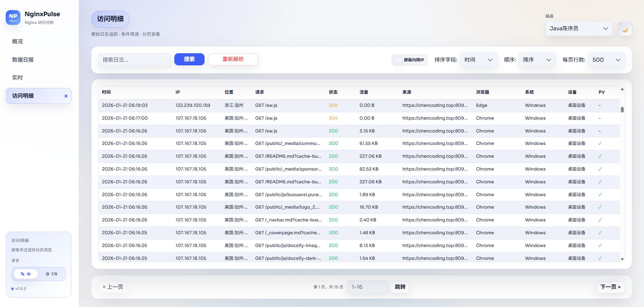Focus the 搜索日志 input field
This screenshot has height=307, width=644.
pyautogui.click(x=134, y=60)
